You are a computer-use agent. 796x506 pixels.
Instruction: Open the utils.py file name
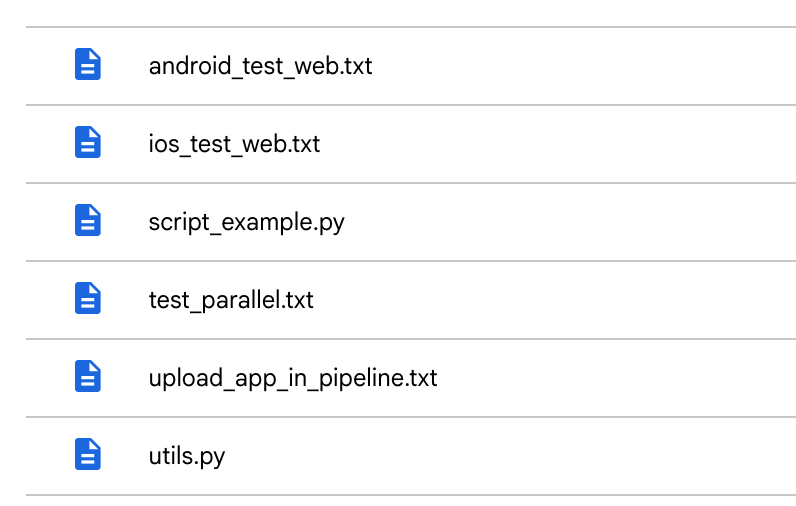point(187,457)
